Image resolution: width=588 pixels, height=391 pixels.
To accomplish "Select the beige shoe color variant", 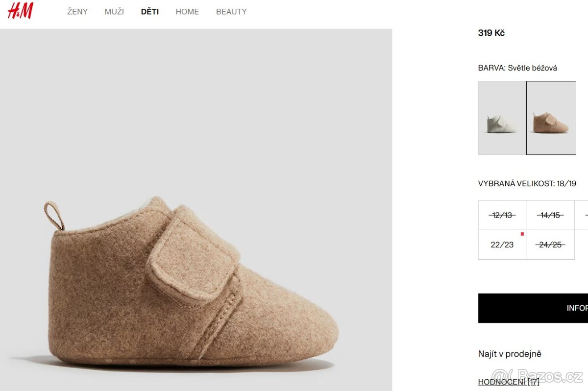I will click(551, 118).
